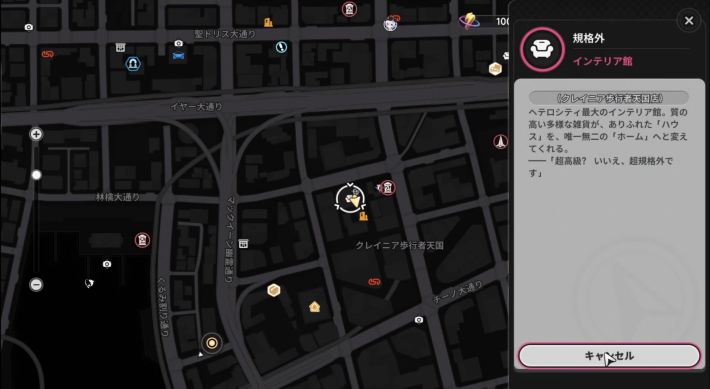Click the red tower landmark icon
This screenshot has height=389, width=710.
[x=500, y=142]
